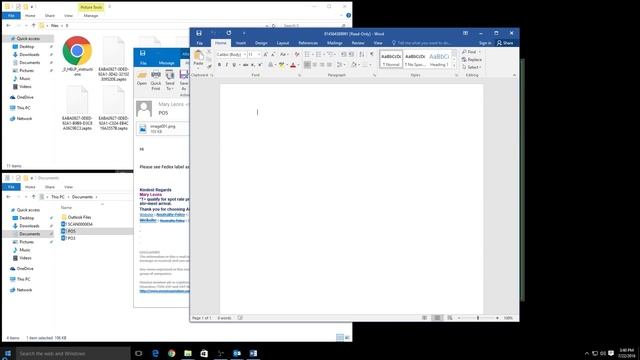Click Replace button in Editing group
The image size is (640, 360).
pos(472,60)
